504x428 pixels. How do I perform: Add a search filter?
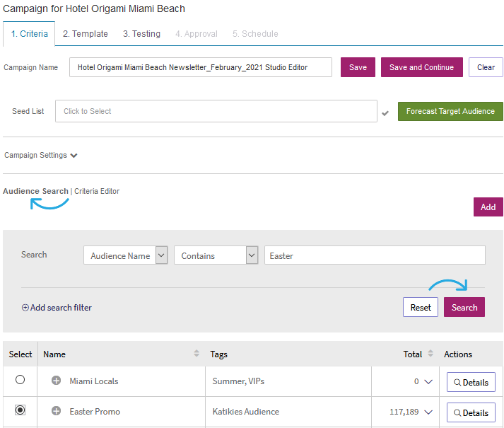57,308
